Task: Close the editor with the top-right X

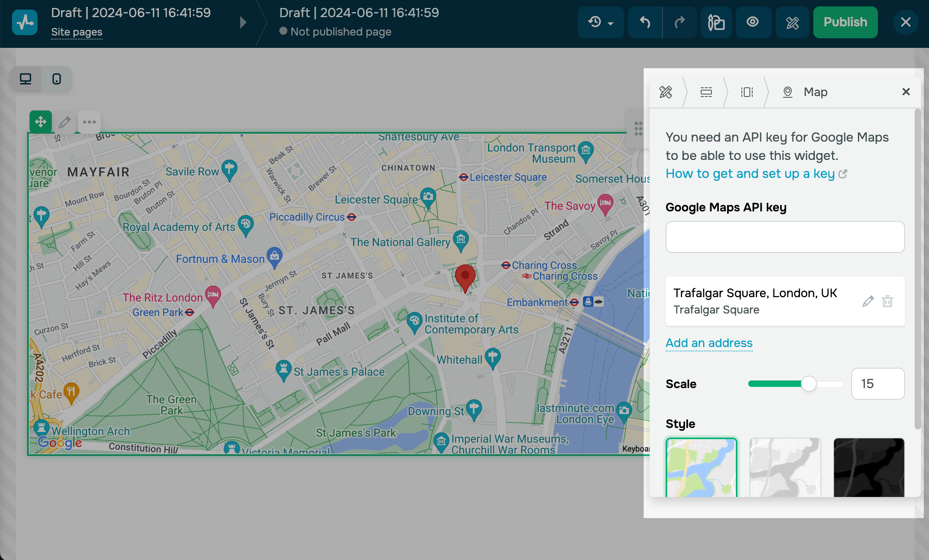Action: 906,22
